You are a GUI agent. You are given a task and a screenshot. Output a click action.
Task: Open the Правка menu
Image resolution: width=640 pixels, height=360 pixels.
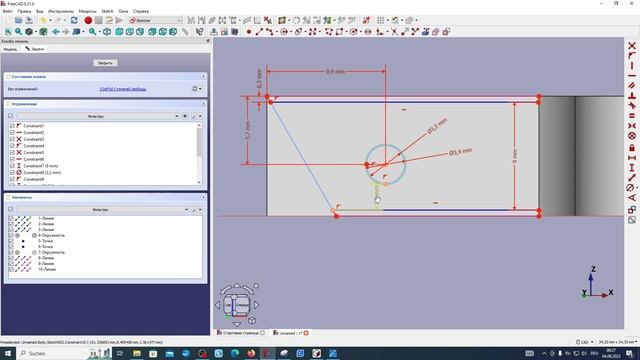point(24,11)
